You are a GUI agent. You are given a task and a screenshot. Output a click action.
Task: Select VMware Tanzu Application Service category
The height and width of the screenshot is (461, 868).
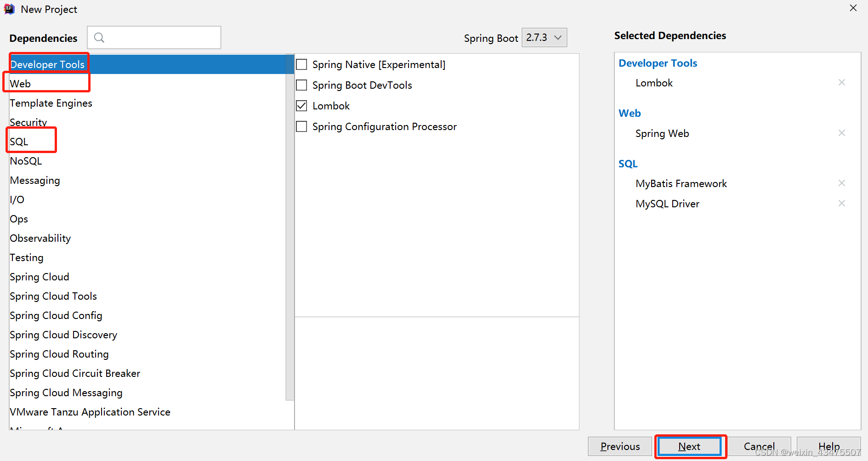[x=147, y=412]
